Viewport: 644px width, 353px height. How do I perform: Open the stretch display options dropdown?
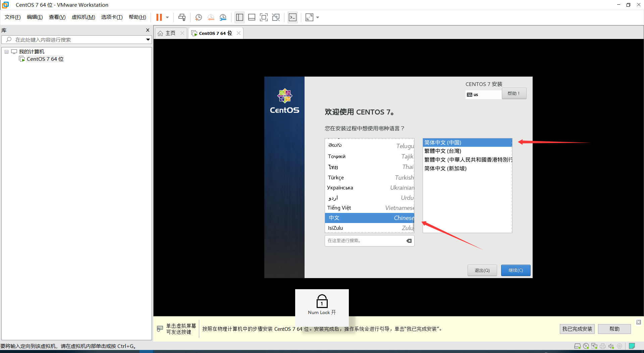pos(318,17)
